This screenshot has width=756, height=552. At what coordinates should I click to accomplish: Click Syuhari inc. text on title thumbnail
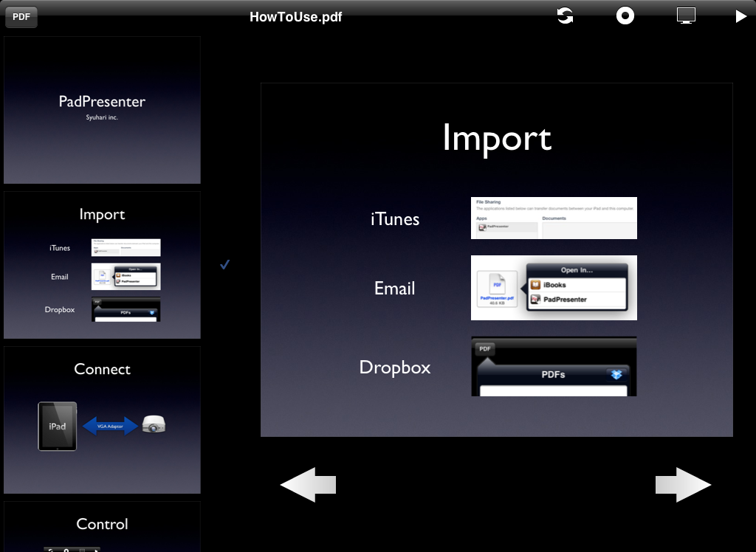[102, 117]
